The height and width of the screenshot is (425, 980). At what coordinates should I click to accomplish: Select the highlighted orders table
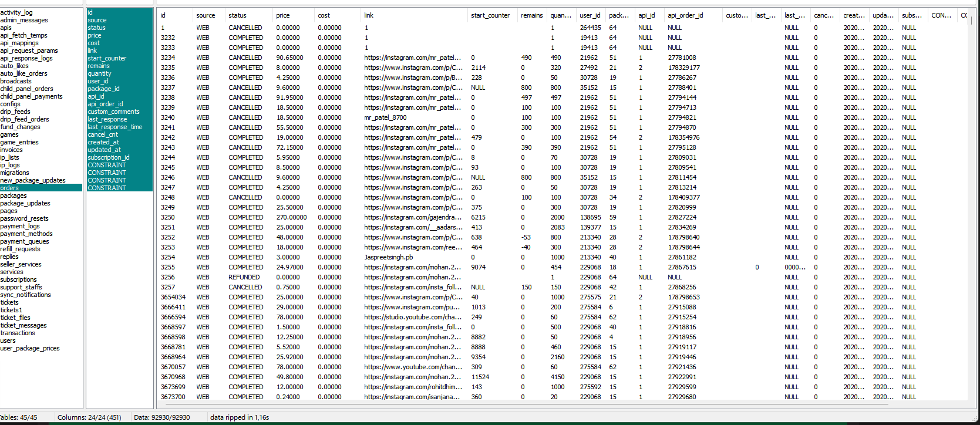click(41, 188)
